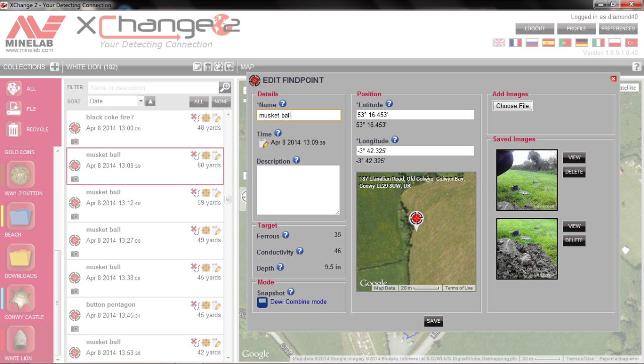Toggle sort order ascending arrow
The width and height of the screenshot is (644, 364).
pos(151,102)
